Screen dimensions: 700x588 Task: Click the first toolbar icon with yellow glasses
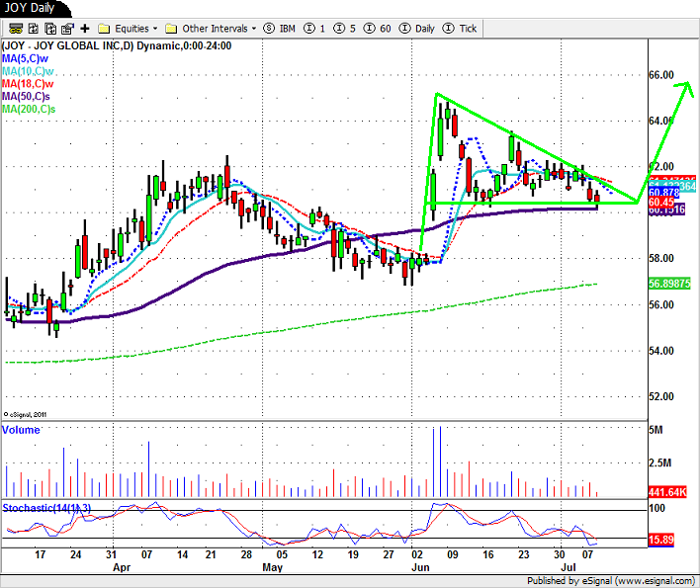16,29
